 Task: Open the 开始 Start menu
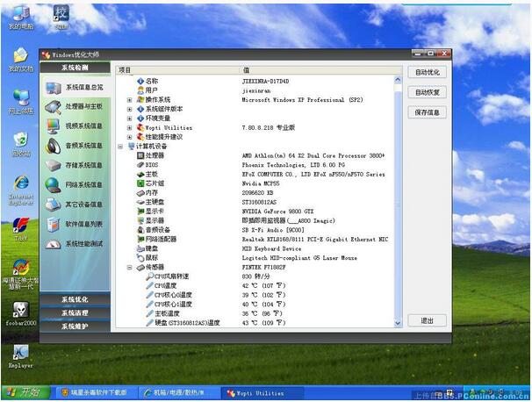tap(25, 392)
